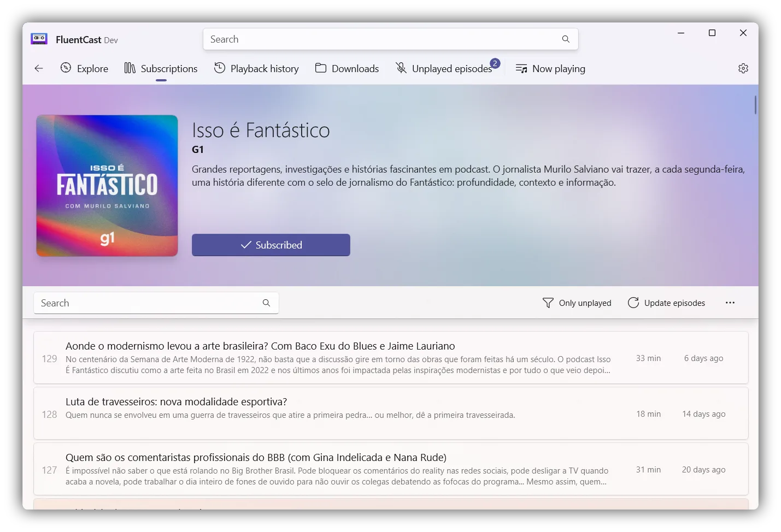This screenshot has height=532, width=781.
Task: Click Update episodes refresh button
Action: 666,303
